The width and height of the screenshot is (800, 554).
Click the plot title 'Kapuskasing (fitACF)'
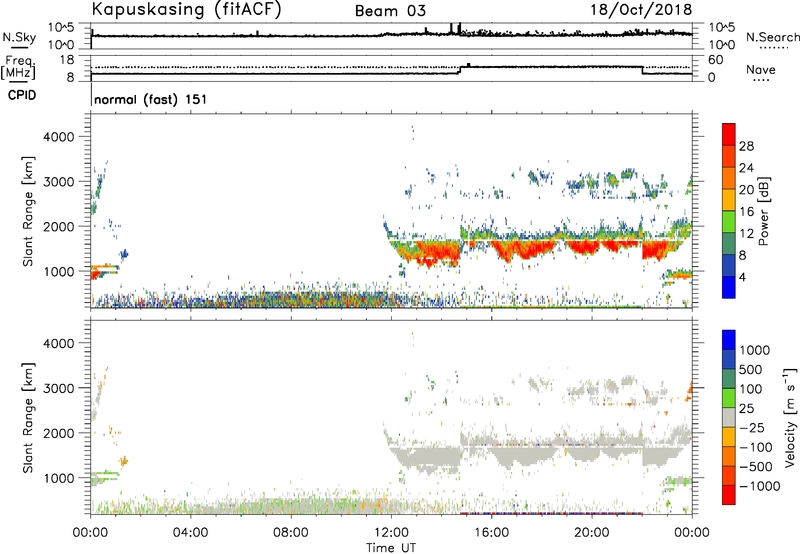tap(186, 9)
